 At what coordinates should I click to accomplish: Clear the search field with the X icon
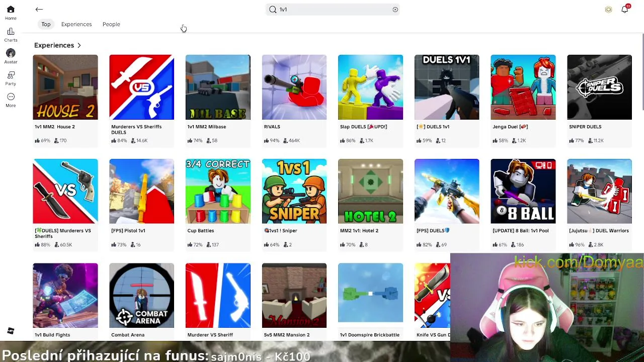[395, 9]
